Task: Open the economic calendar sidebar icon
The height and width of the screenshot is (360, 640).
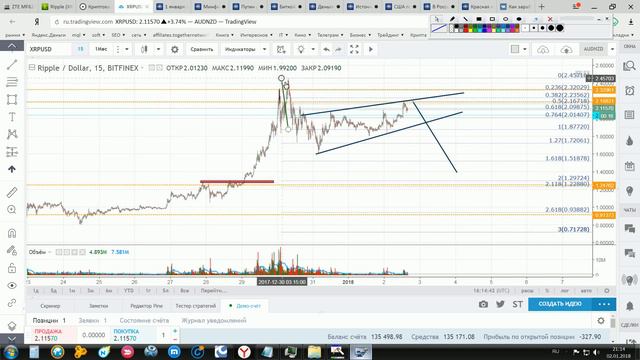Action: 630,166
